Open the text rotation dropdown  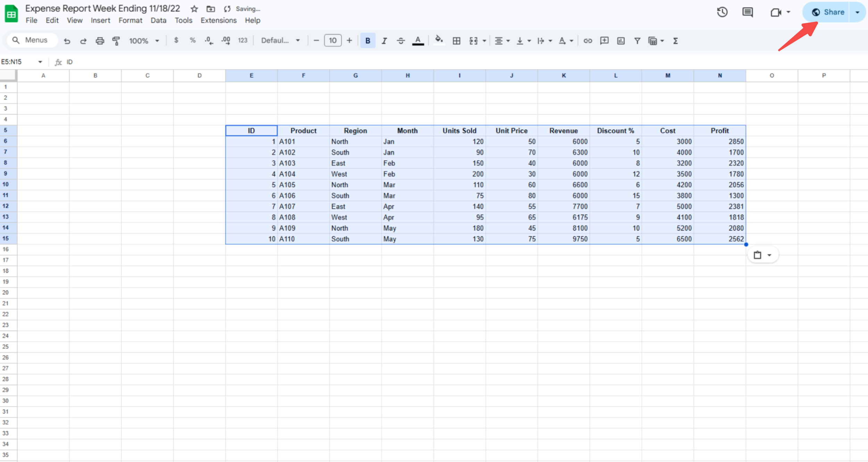coord(566,41)
